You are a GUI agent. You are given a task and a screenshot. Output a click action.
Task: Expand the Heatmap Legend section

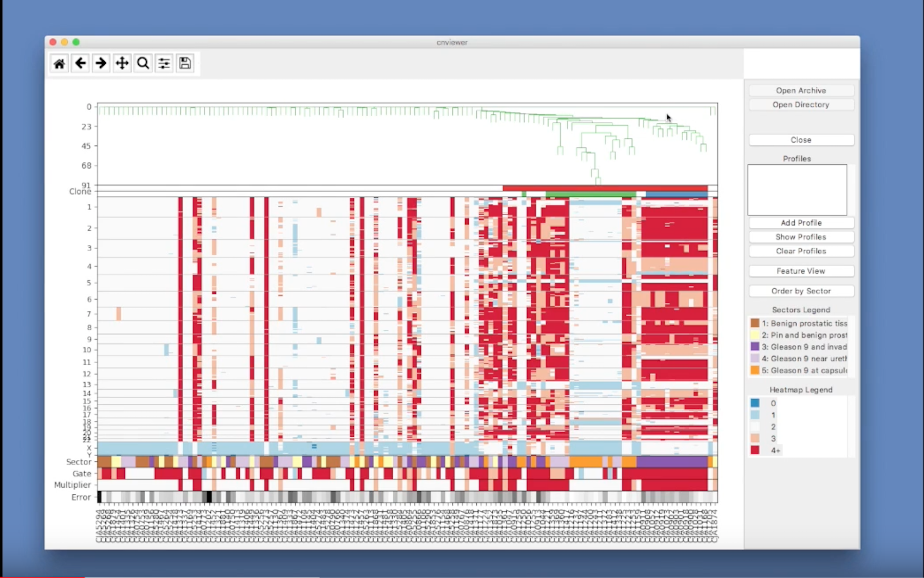801,389
